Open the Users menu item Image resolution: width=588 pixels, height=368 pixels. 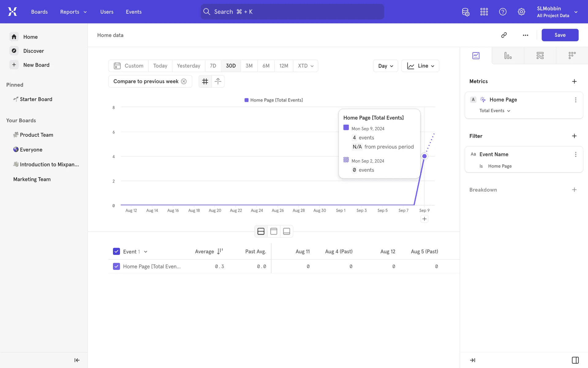click(107, 12)
